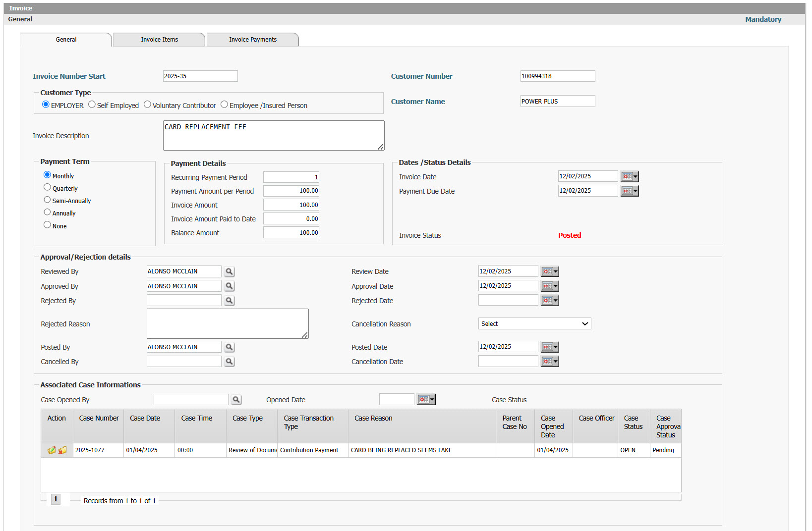The height and width of the screenshot is (531, 812).
Task: Click Customer Name field
Action: tap(558, 101)
